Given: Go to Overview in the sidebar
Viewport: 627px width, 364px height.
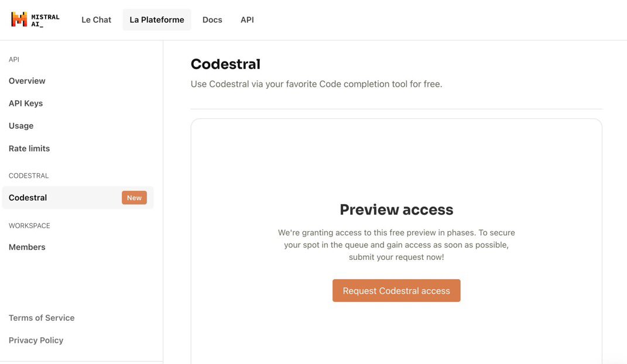Looking at the screenshot, I should pyautogui.click(x=27, y=81).
